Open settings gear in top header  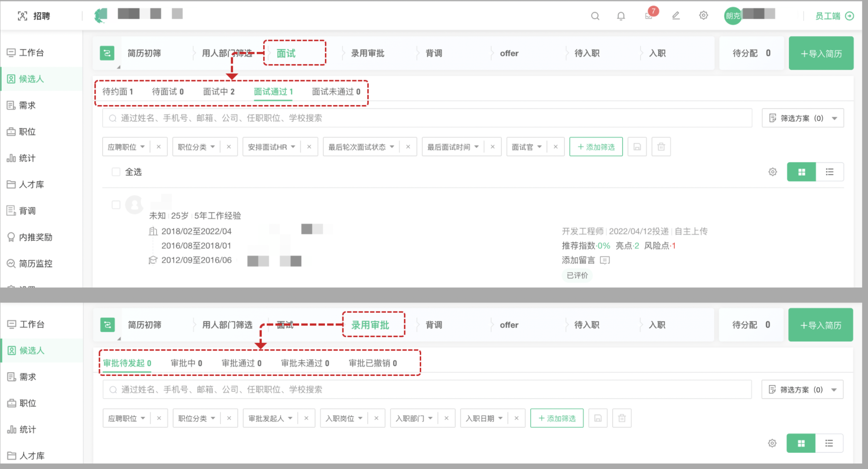[x=703, y=16]
